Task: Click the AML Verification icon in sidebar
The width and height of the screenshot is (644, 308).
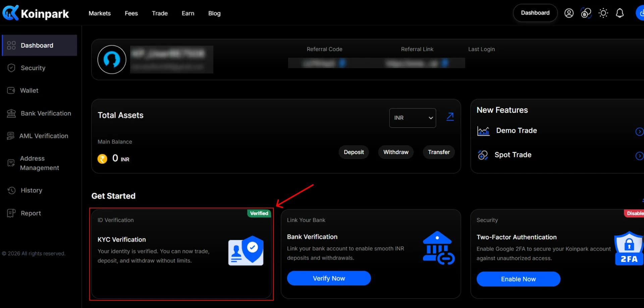Action: tap(11, 136)
